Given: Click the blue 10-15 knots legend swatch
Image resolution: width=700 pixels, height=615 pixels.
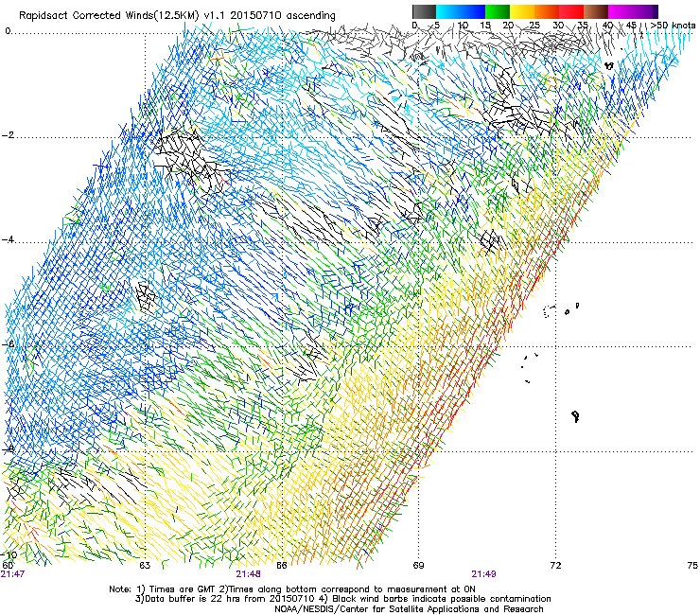Looking at the screenshot, I should (x=473, y=11).
